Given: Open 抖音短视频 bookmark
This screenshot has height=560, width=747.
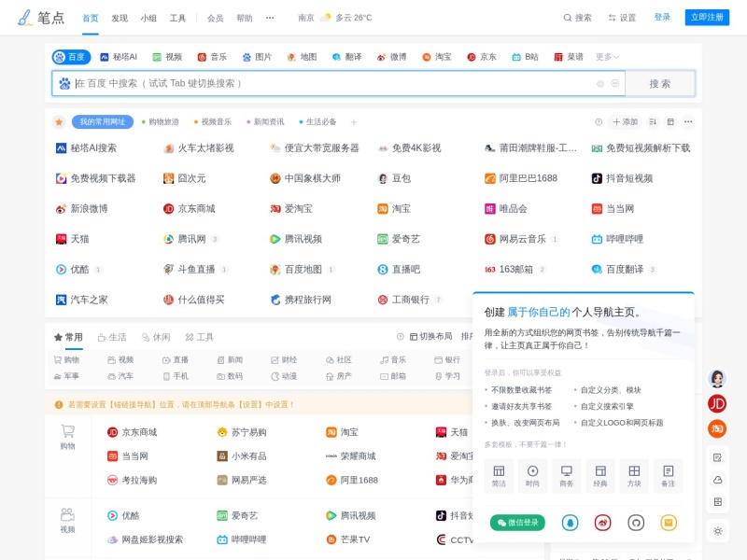Looking at the screenshot, I should point(622,178).
